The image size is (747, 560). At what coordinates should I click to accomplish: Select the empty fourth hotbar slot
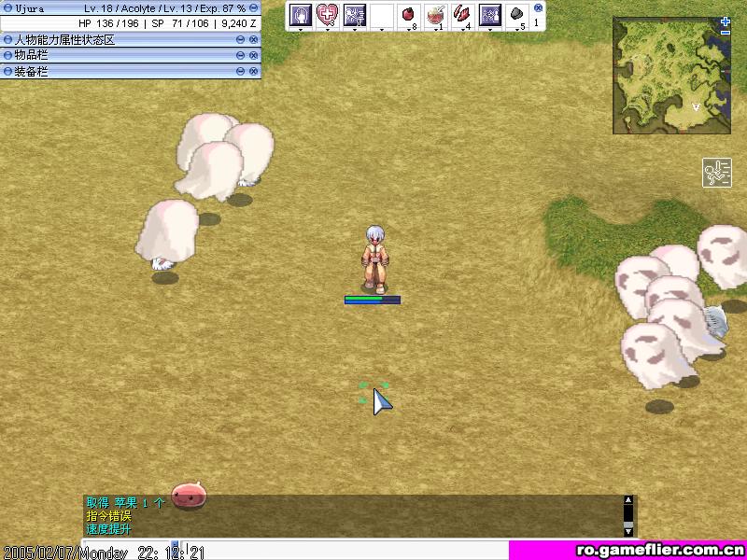[x=382, y=15]
